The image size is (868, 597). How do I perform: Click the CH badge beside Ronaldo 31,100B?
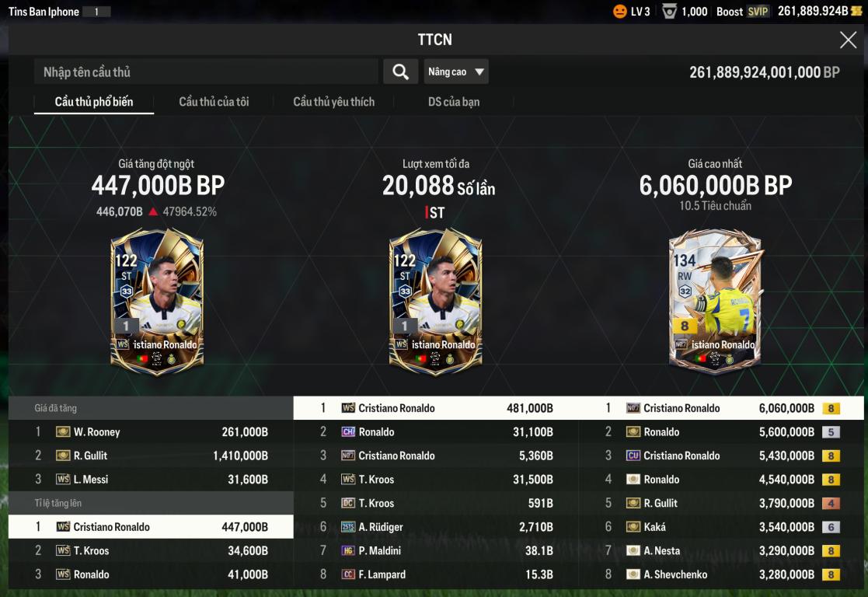click(348, 432)
